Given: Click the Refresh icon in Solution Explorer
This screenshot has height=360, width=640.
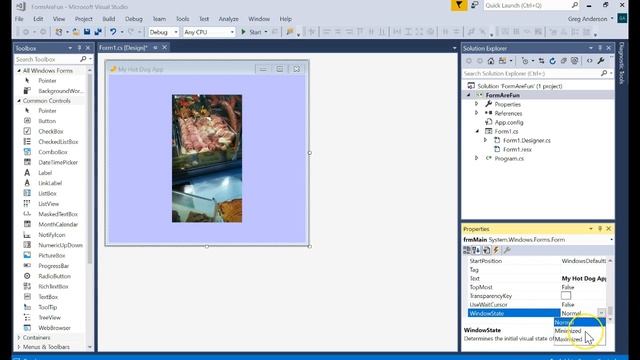Looking at the screenshot, I should (x=552, y=61).
